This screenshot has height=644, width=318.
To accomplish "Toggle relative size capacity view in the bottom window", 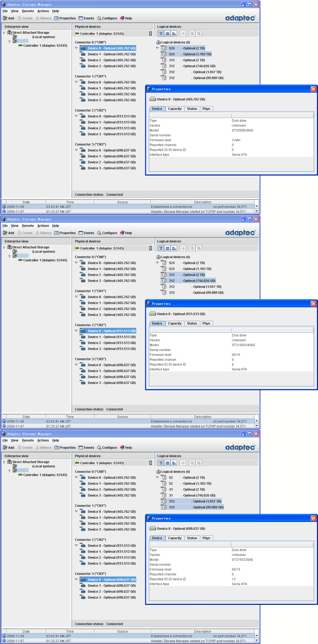I will pyautogui.click(x=174, y=463).
